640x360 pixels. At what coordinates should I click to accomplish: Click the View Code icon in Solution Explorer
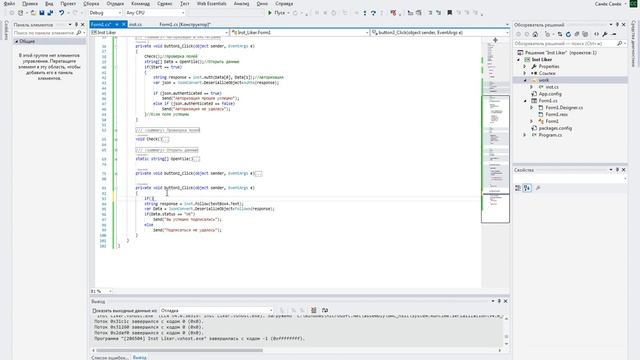(596, 34)
